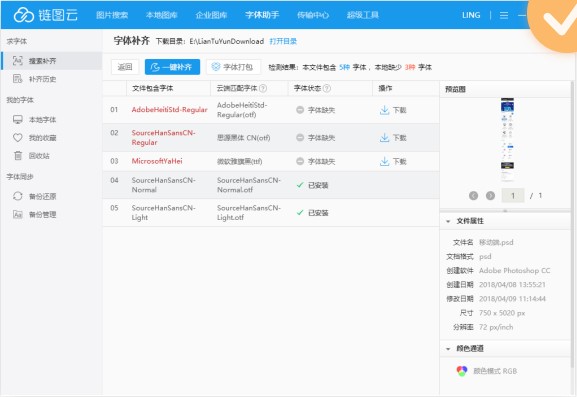Go to next preview page
577x397 pixels.
490,196
